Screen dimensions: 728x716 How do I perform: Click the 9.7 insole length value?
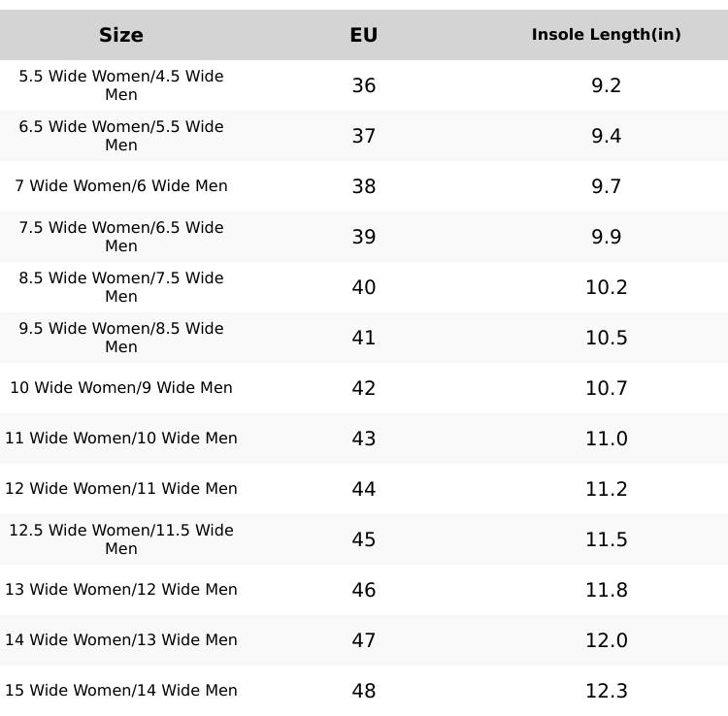tap(606, 186)
